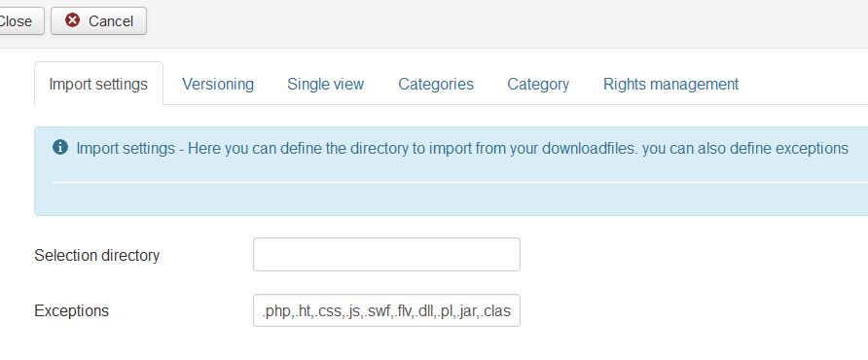Click the info banner description sentence
Viewport: 868px width, 360px height.
pos(462,149)
